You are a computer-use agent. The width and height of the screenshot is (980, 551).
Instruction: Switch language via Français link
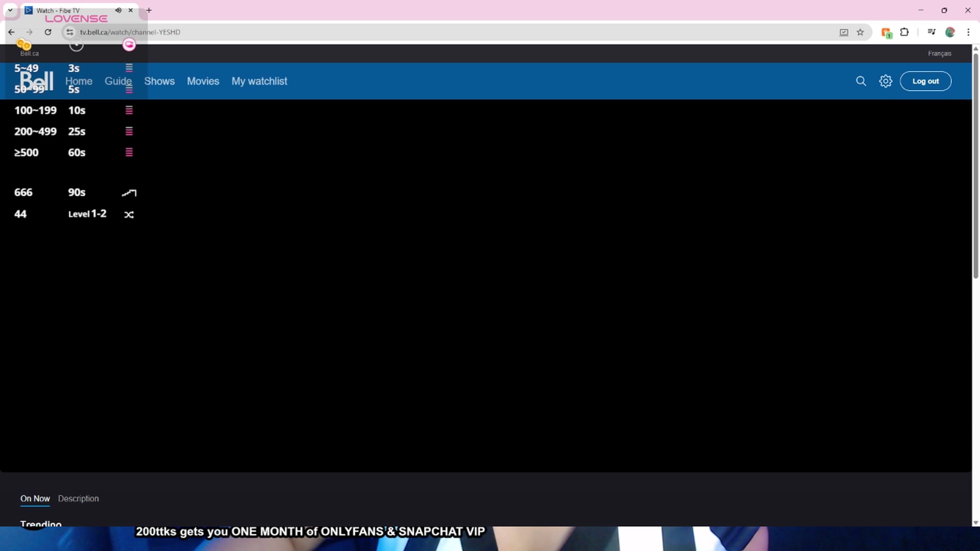tap(939, 54)
